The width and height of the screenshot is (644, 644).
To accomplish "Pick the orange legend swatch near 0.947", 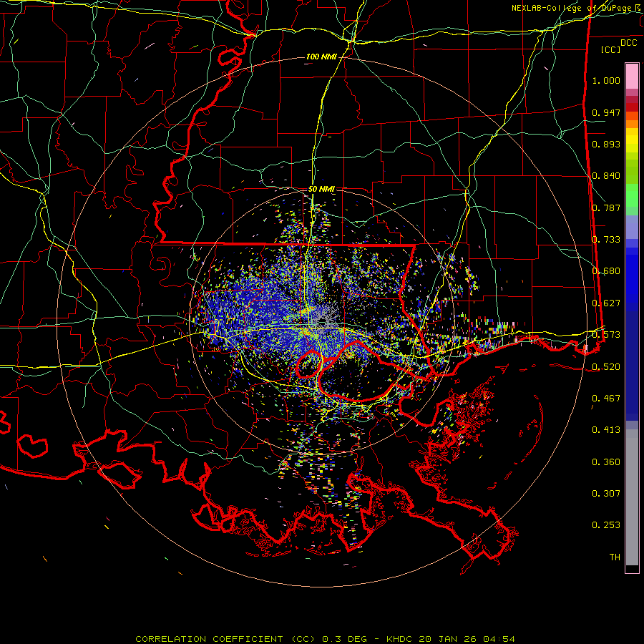I will 632,116.
